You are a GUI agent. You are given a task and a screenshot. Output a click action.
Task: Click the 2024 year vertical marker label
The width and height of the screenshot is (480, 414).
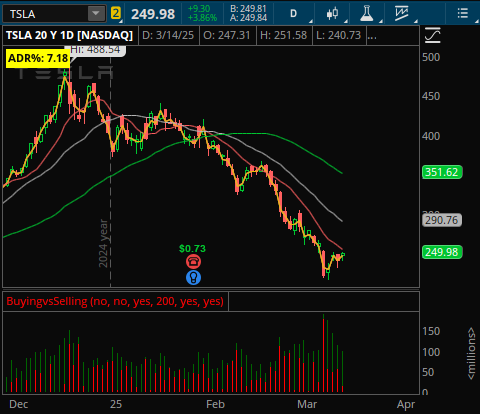pyautogui.click(x=103, y=243)
